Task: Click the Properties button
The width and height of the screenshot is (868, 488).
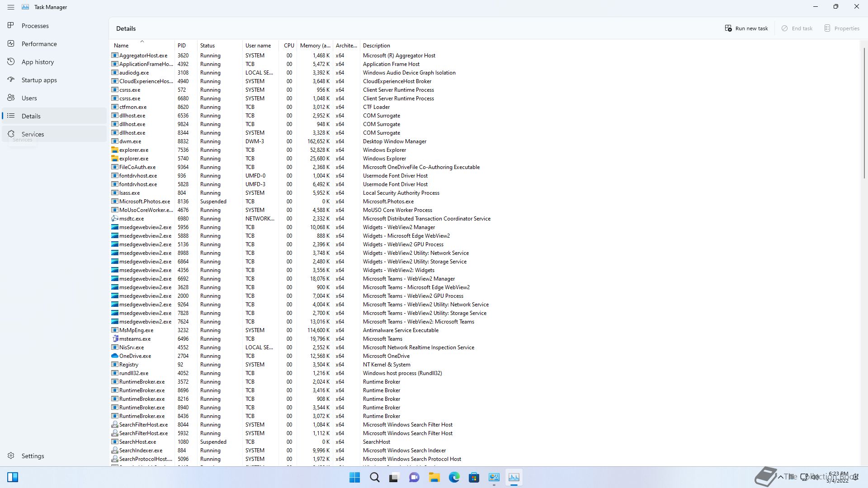Action: pos(842,28)
